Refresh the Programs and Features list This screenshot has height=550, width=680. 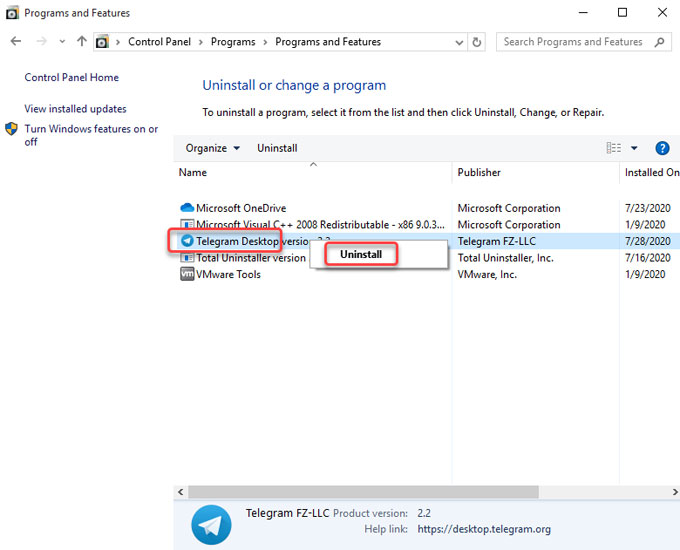click(477, 42)
